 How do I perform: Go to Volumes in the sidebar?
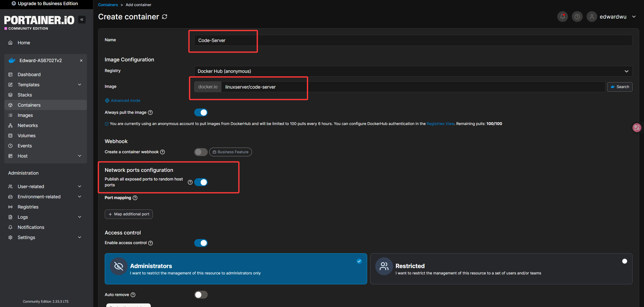pos(26,136)
